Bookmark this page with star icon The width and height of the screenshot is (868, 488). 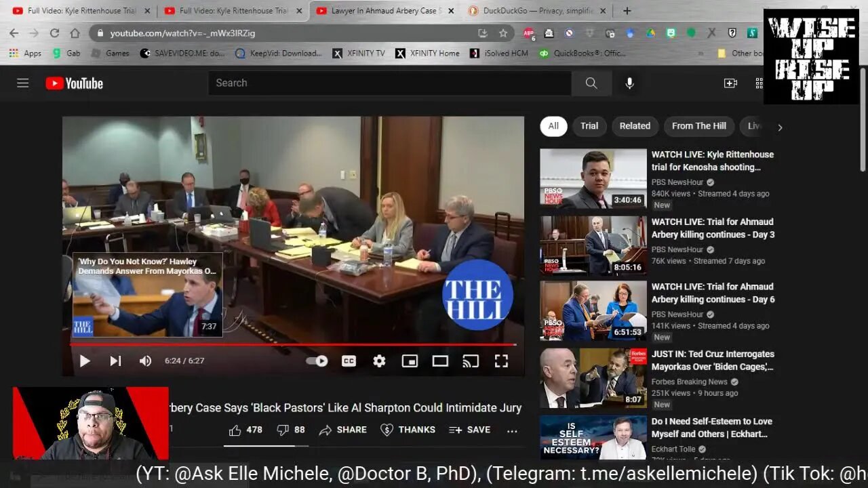click(x=503, y=33)
